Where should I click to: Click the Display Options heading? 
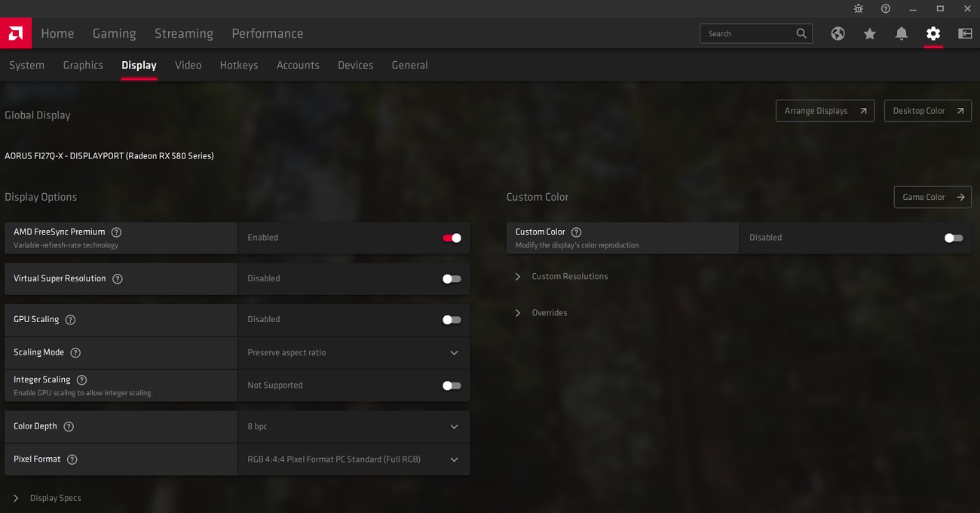pos(41,197)
